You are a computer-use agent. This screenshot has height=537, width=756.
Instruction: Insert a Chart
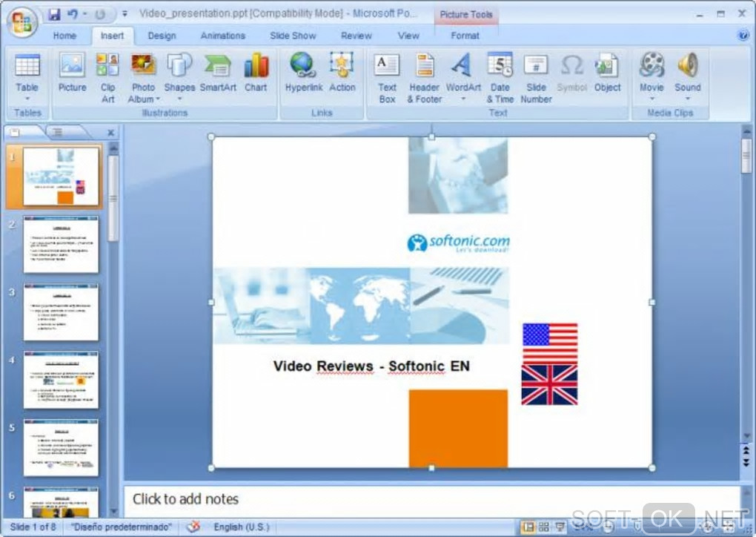click(256, 73)
